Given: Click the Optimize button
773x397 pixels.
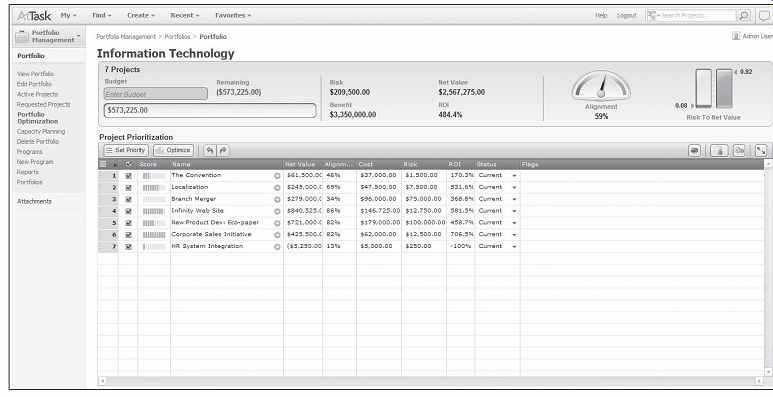Looking at the screenshot, I should pyautogui.click(x=174, y=150).
